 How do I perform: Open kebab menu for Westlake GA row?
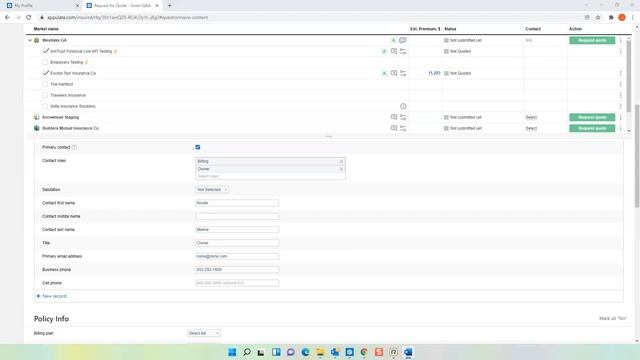click(620, 40)
